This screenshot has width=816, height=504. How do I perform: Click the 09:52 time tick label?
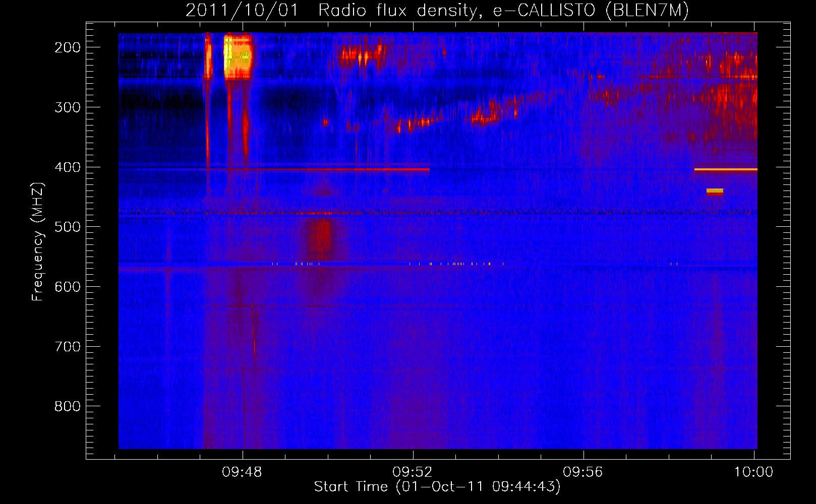point(413,472)
